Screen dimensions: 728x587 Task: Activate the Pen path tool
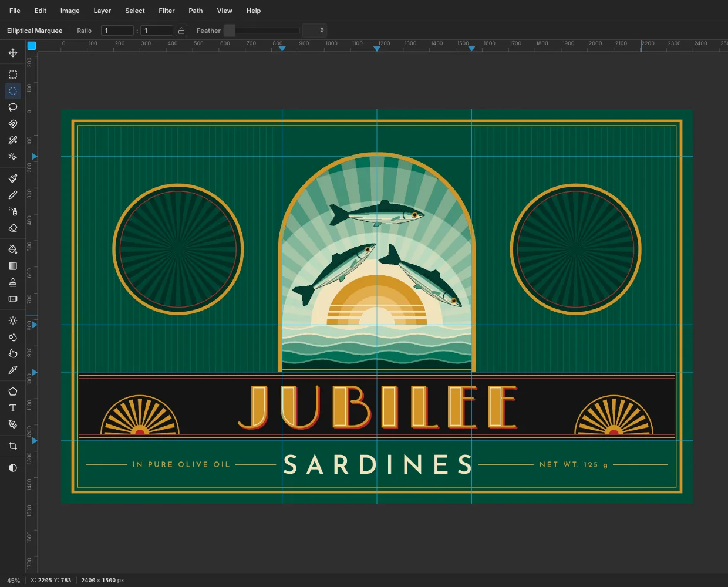click(13, 424)
